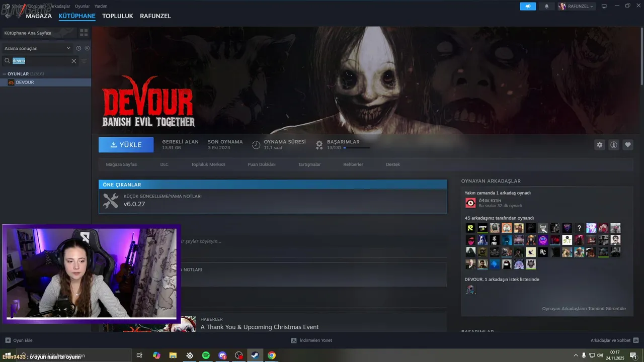Screen dimensions: 644x362
Task: Switch to the KÜTÜPHANE tab
Action: (x=77, y=16)
